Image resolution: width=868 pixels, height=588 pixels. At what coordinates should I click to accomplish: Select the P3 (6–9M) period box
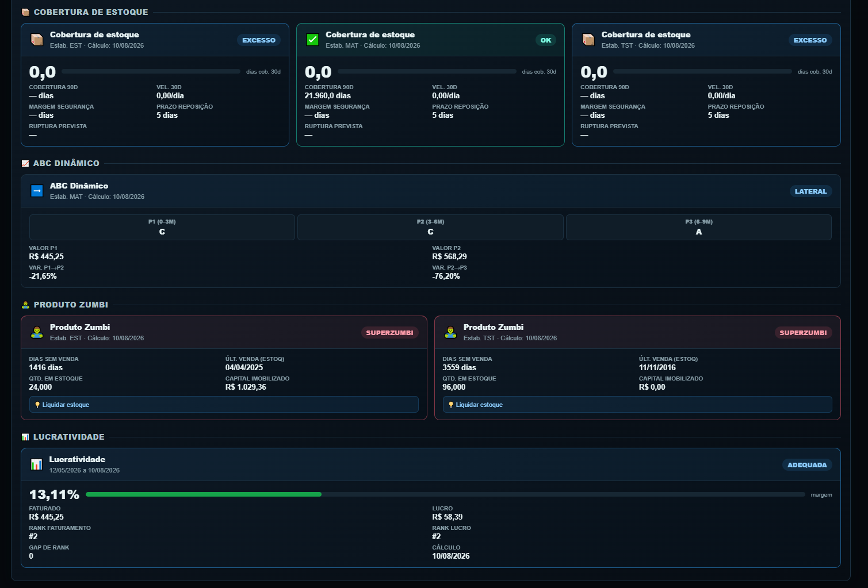point(699,227)
